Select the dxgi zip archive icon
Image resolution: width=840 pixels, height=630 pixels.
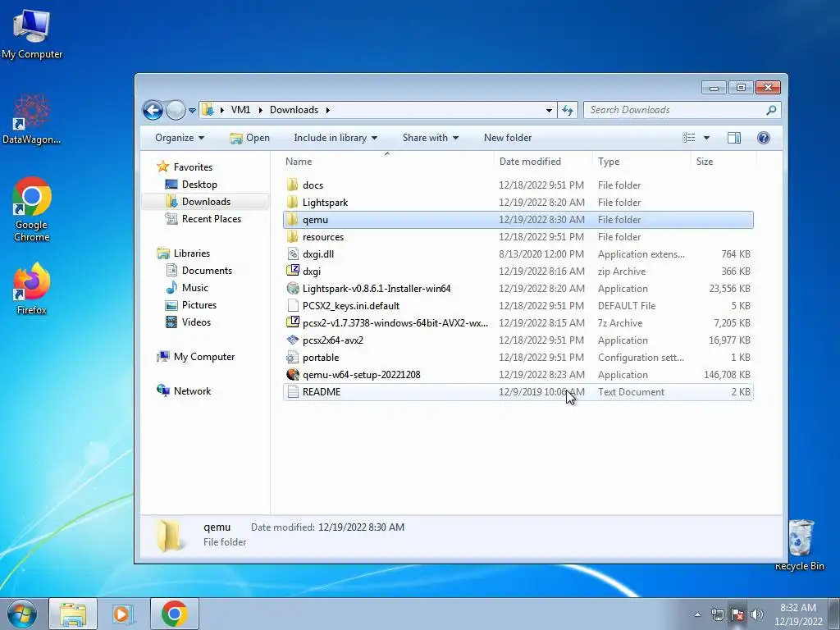pos(293,271)
